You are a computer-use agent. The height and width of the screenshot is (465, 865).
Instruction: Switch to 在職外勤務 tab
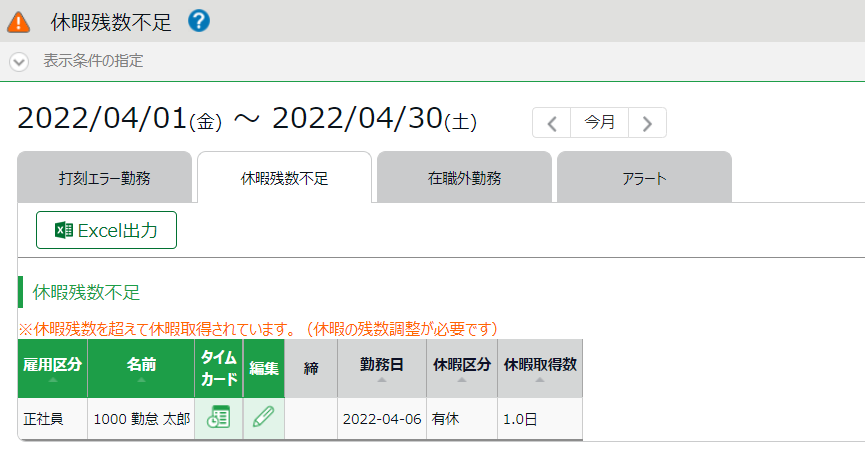pyautogui.click(x=464, y=178)
